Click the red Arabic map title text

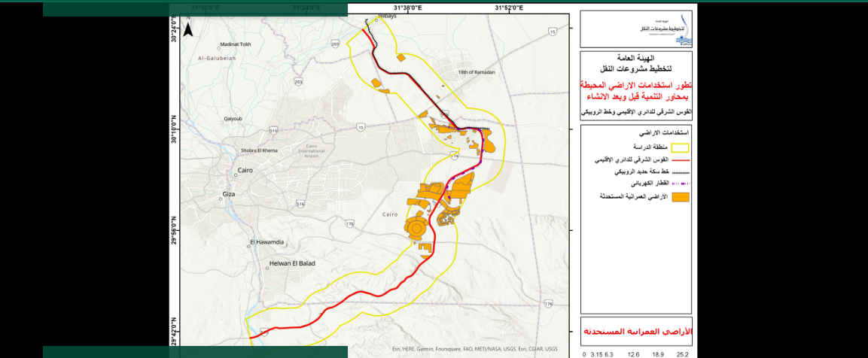(x=637, y=91)
